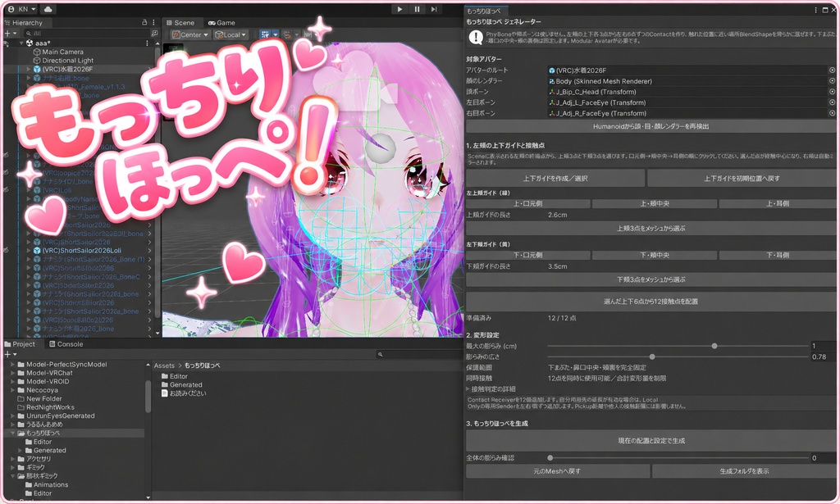840x504 pixels.
Task: Adjust 膨らみの広さ slider handle
Action: 652,356
